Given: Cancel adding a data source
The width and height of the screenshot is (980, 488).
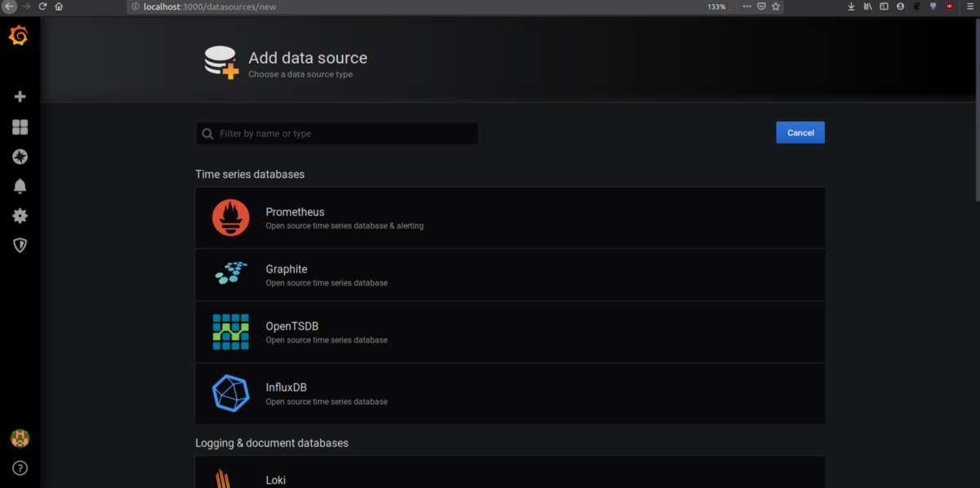Looking at the screenshot, I should (800, 132).
